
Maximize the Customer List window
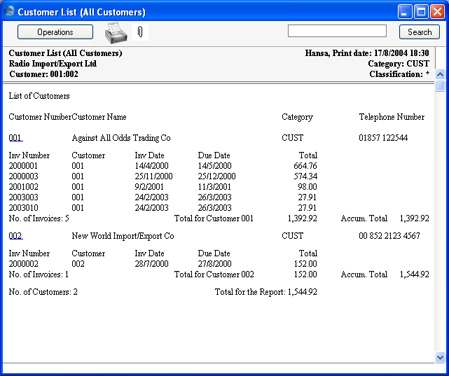pos(421,12)
